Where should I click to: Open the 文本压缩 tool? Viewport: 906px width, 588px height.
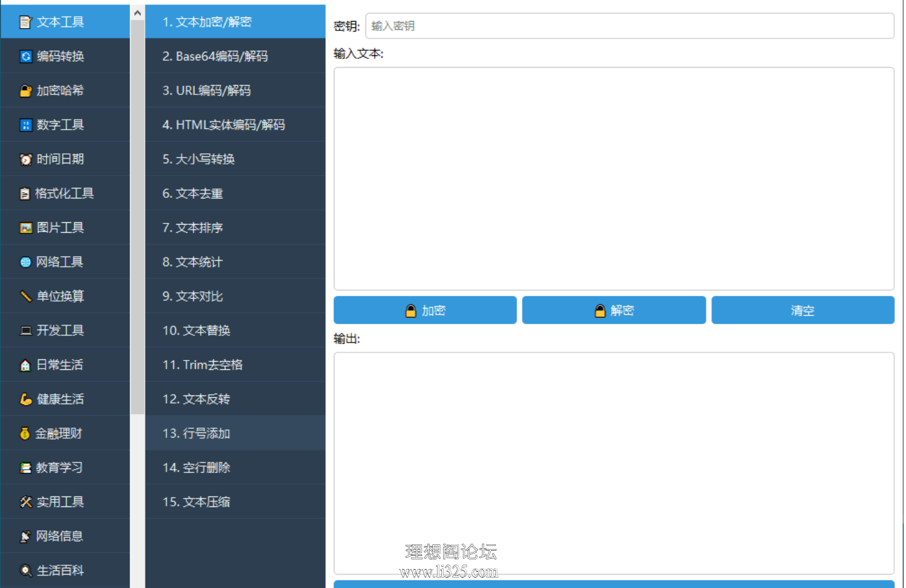[x=235, y=502]
